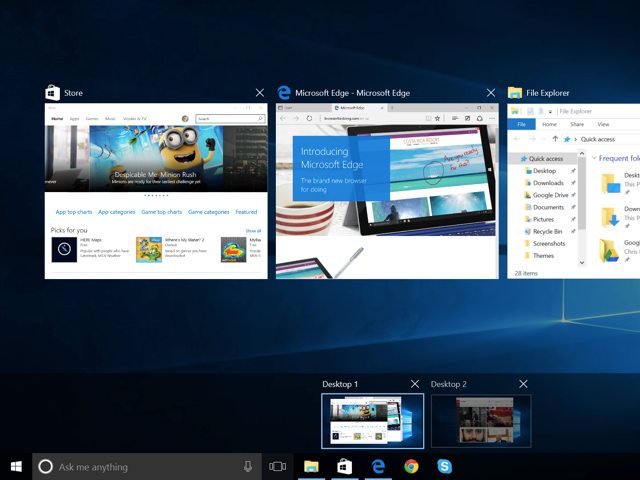Select Downloads in the File Explorer sidebar
Screen dimensions: 640x480
(x=548, y=183)
